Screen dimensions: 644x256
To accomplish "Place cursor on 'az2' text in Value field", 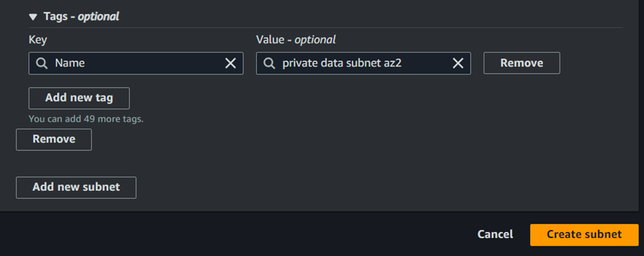I will 393,63.
